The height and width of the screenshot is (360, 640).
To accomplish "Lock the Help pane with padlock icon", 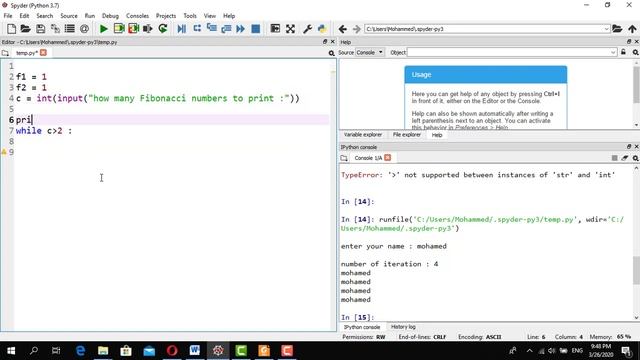I will click(x=623, y=52).
